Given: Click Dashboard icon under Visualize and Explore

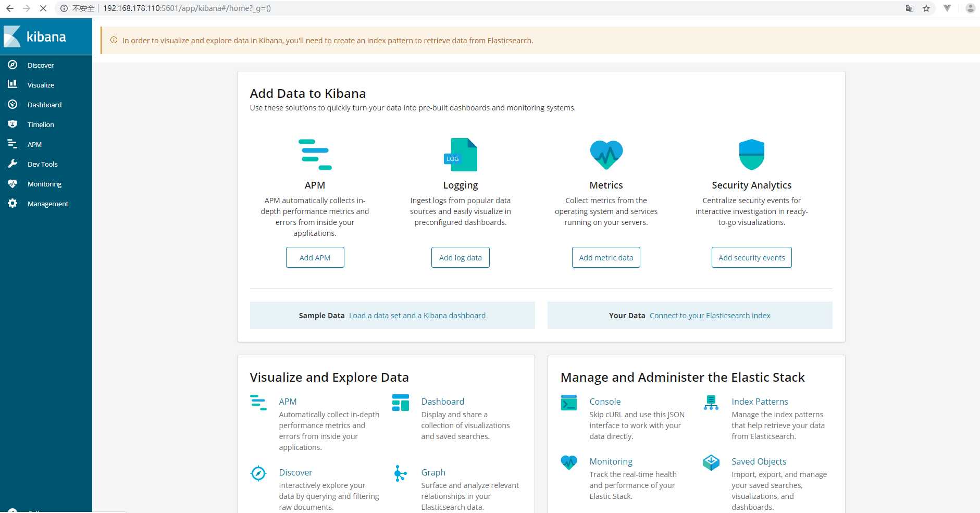Looking at the screenshot, I should (x=401, y=403).
